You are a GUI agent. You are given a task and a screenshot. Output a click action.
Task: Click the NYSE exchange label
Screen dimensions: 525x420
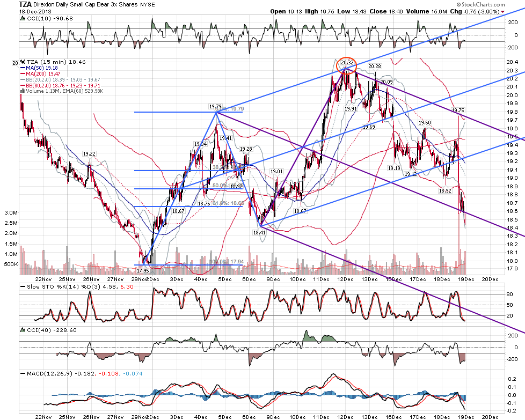(x=147, y=5)
